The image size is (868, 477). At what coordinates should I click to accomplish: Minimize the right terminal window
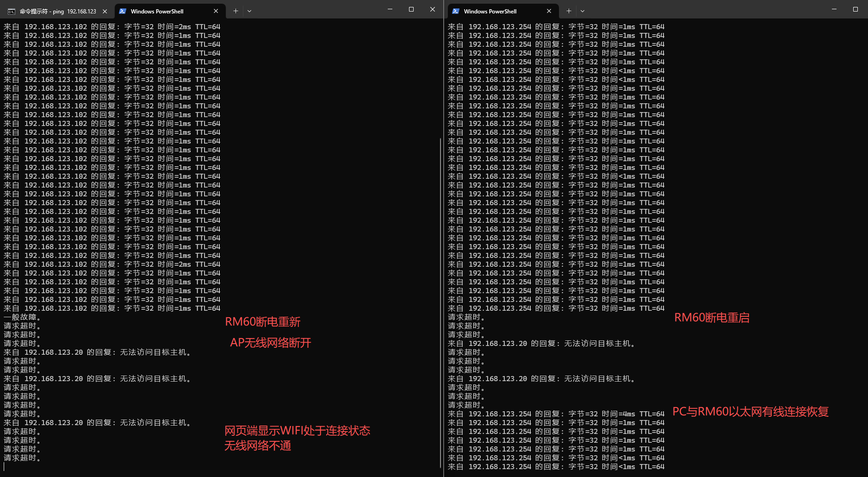pos(834,9)
